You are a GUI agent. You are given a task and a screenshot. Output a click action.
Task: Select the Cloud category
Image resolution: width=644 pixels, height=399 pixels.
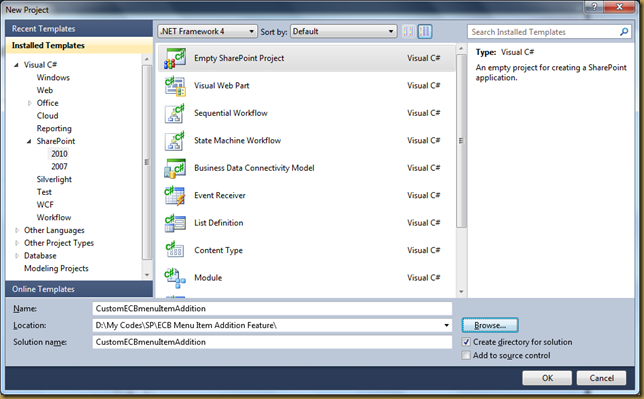(47, 116)
